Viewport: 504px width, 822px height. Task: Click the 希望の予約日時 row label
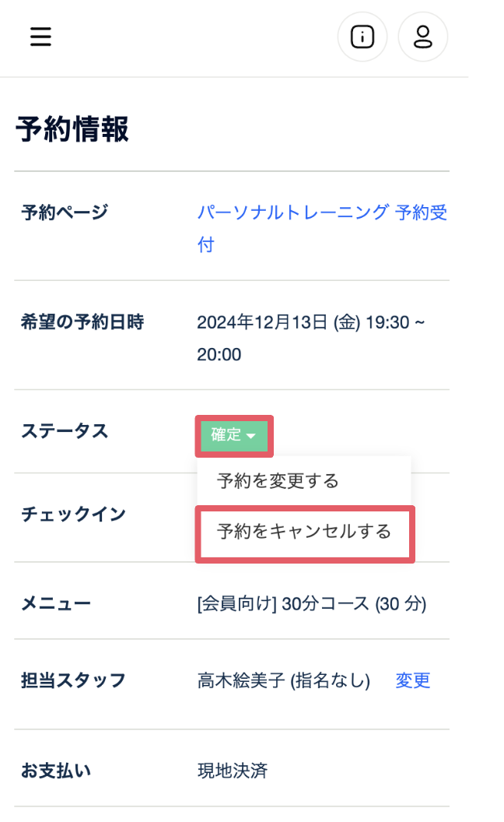click(82, 322)
